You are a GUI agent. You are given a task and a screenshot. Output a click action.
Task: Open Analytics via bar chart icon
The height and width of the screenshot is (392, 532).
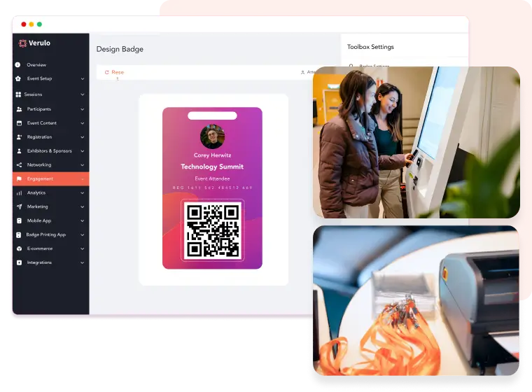[x=19, y=192]
